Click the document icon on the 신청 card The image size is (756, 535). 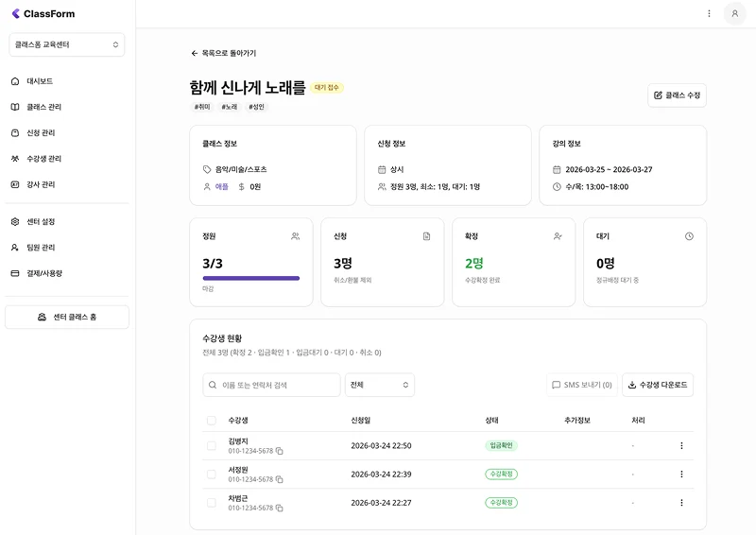click(x=427, y=236)
